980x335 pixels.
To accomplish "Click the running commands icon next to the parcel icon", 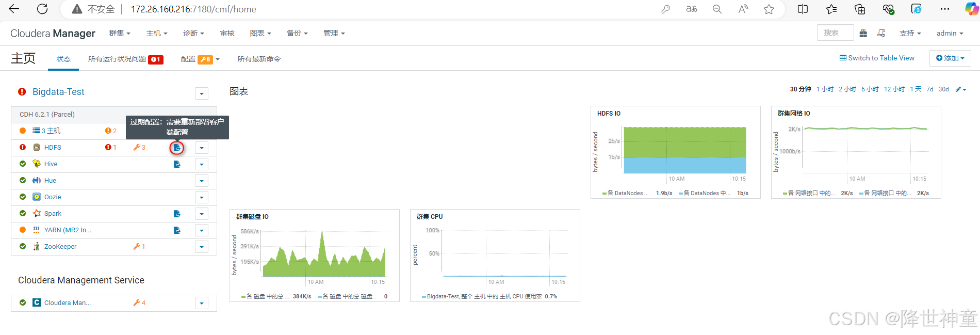I will [881, 33].
